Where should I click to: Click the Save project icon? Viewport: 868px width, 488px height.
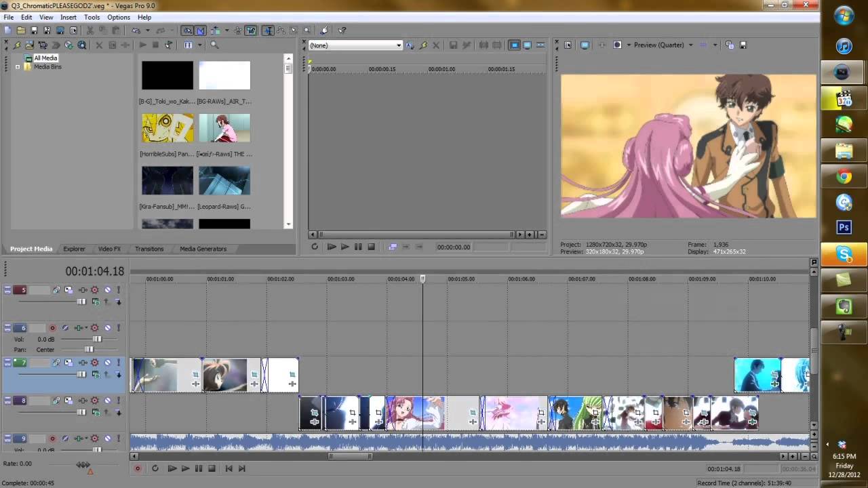click(x=34, y=30)
